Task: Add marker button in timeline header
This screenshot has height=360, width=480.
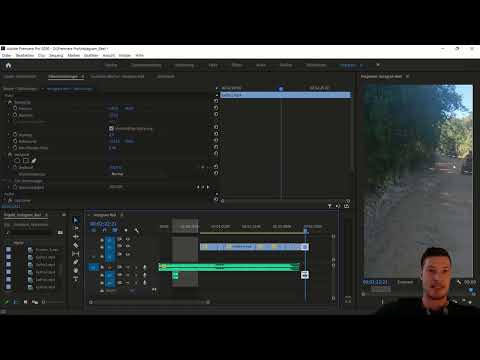Action: coord(126,230)
